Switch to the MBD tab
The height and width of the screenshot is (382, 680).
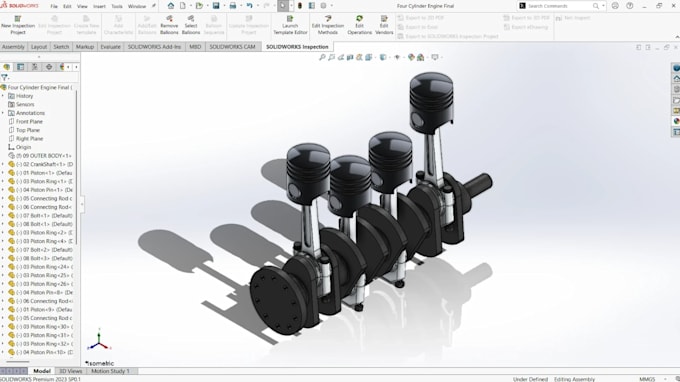point(195,46)
